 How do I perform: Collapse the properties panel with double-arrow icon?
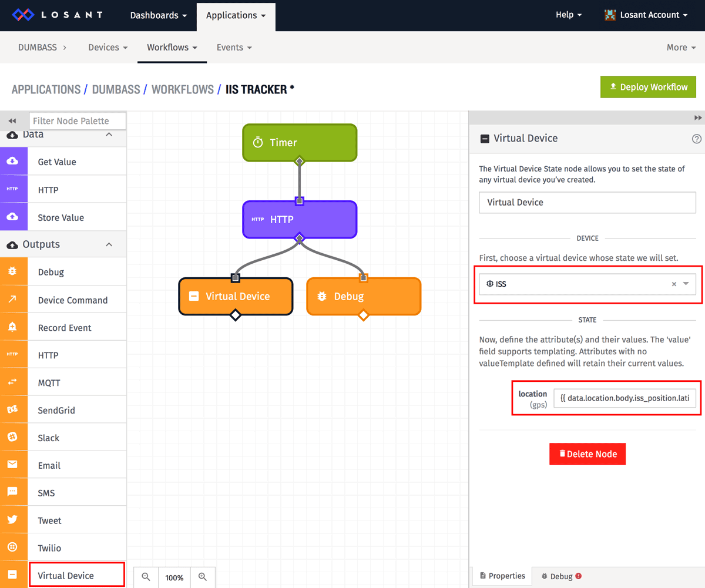[698, 118]
